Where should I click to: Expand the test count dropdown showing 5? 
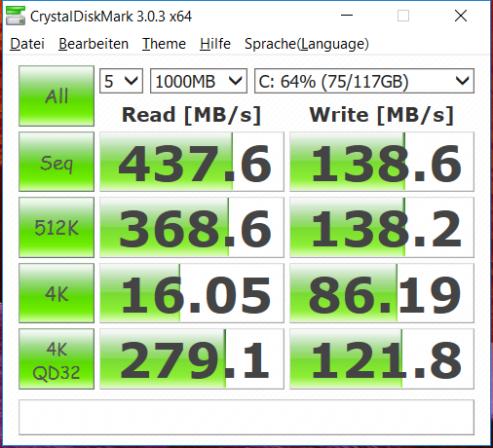point(121,81)
